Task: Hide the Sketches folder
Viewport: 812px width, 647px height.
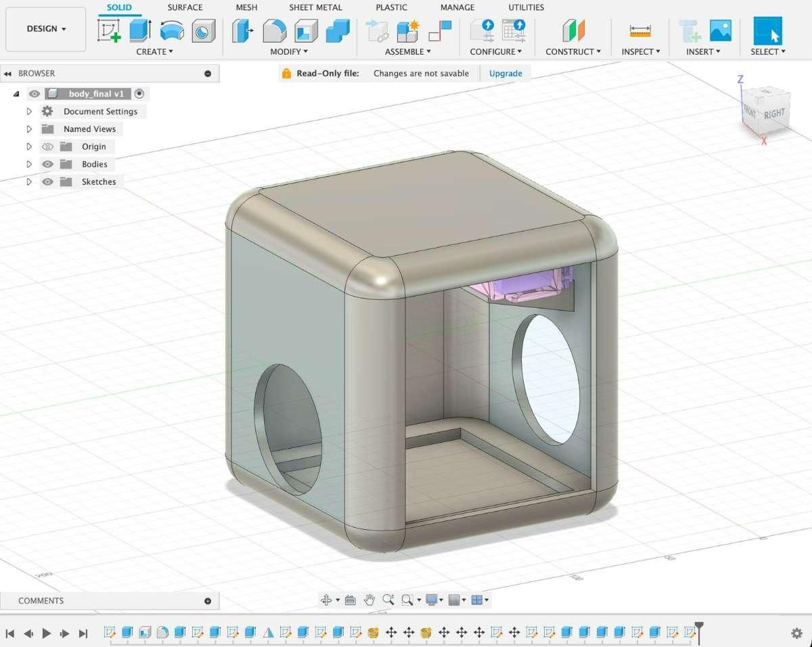Action: (47, 182)
